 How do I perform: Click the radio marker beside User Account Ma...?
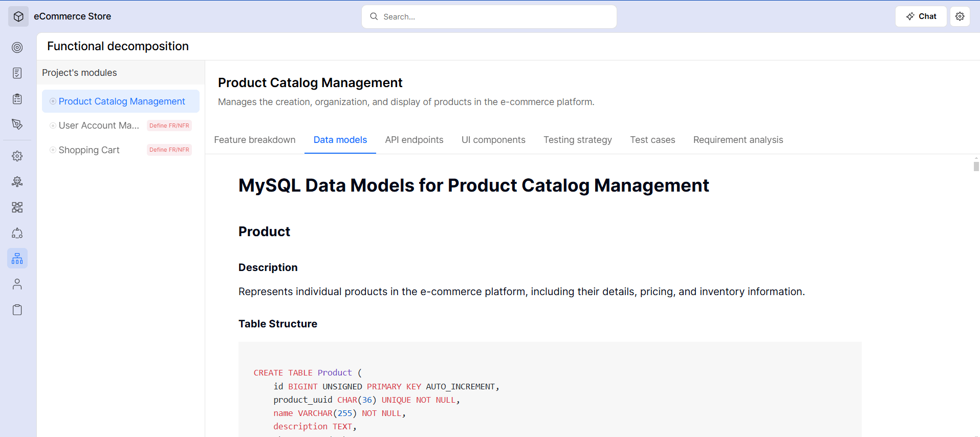[53, 126]
